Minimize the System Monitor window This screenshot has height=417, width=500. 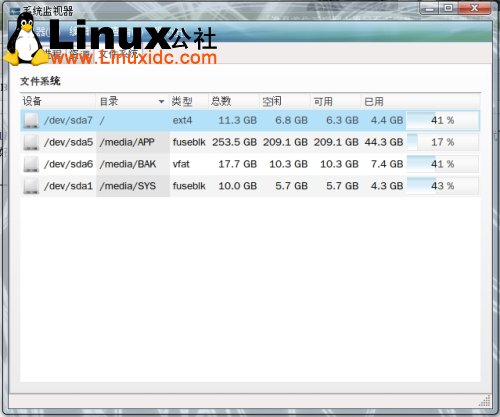pyautogui.click(x=429, y=8)
